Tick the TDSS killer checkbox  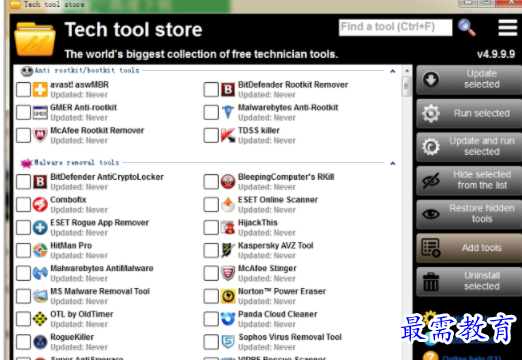tap(211, 135)
